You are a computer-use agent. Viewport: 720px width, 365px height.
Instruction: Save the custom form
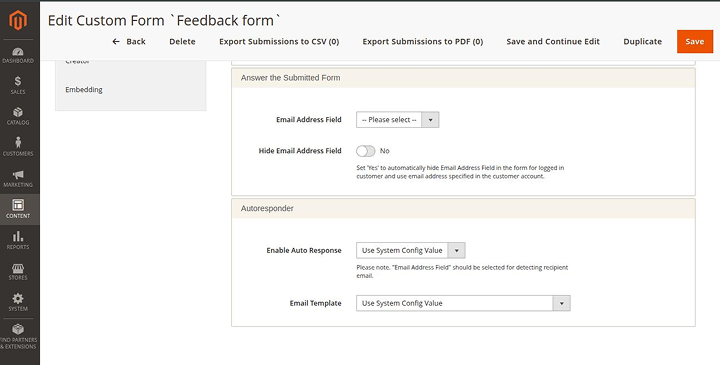tap(695, 41)
